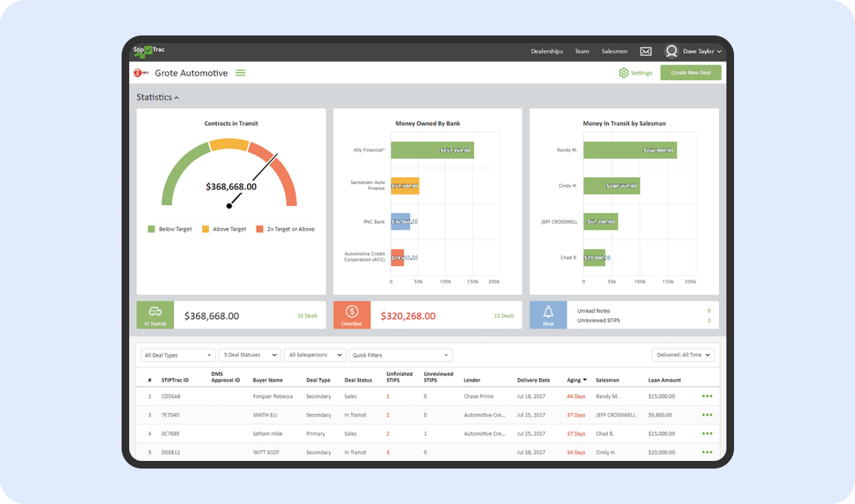The height and width of the screenshot is (504, 855).
Task: Click the Settings gear icon
Action: 624,73
